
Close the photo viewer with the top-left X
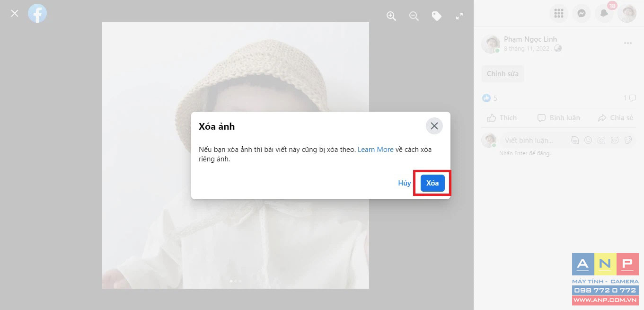pyautogui.click(x=15, y=13)
